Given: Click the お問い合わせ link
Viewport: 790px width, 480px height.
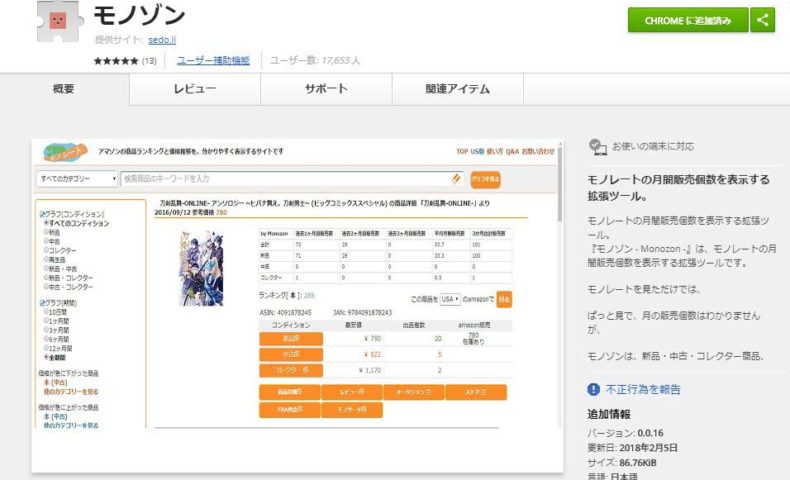Looking at the screenshot, I should click(x=538, y=151).
